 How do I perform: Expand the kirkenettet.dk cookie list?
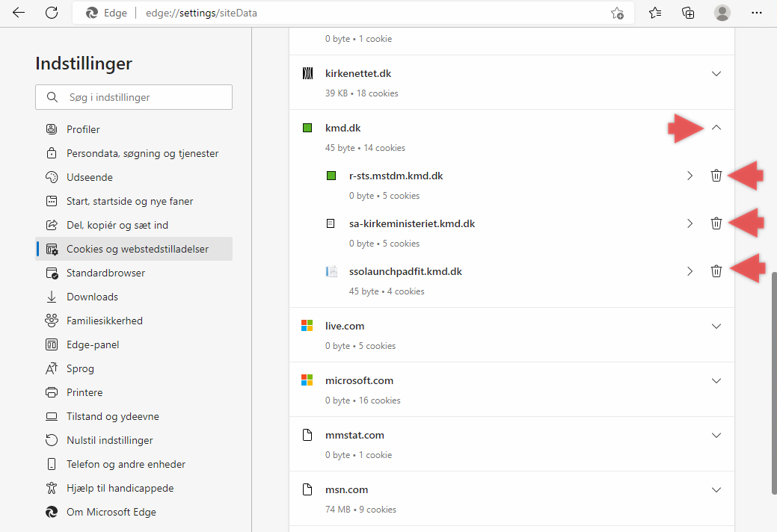point(716,74)
